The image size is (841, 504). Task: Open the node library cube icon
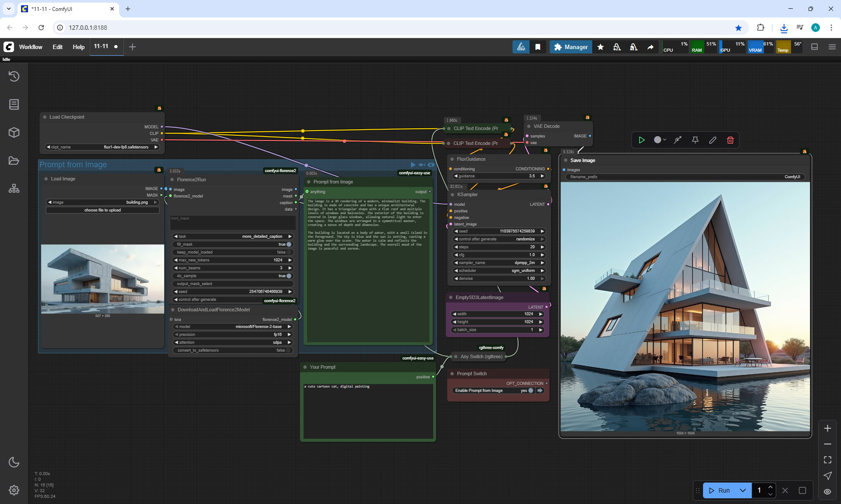coord(14,133)
